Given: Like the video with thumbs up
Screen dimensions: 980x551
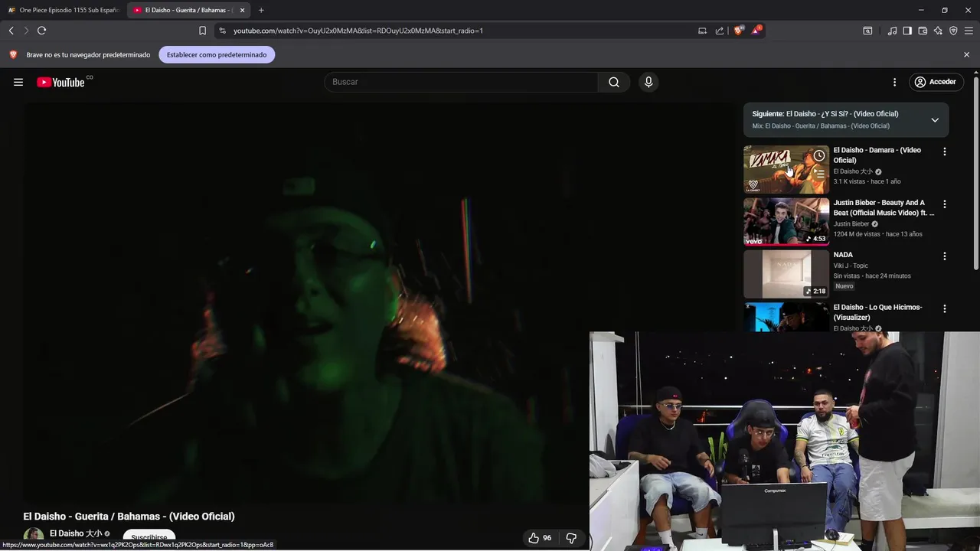Looking at the screenshot, I should [540, 538].
